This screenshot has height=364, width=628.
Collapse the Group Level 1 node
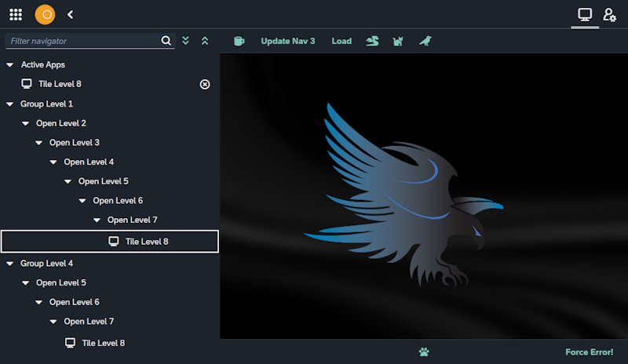pos(10,104)
